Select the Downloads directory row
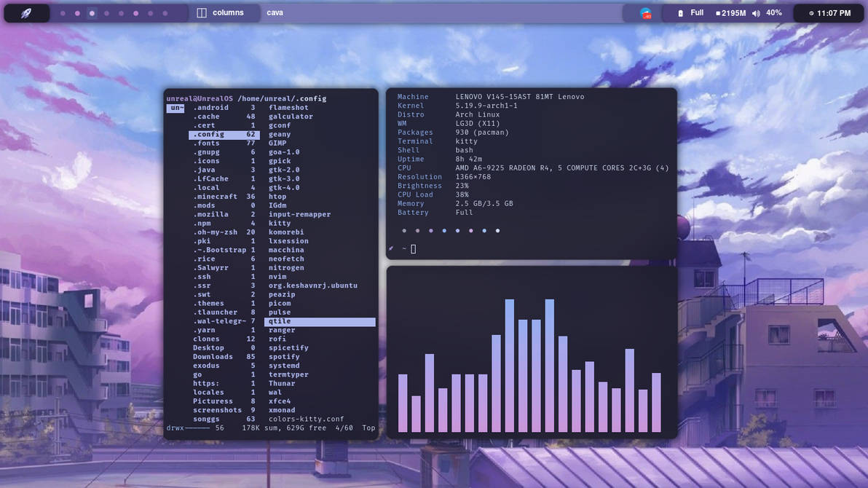 pos(224,356)
